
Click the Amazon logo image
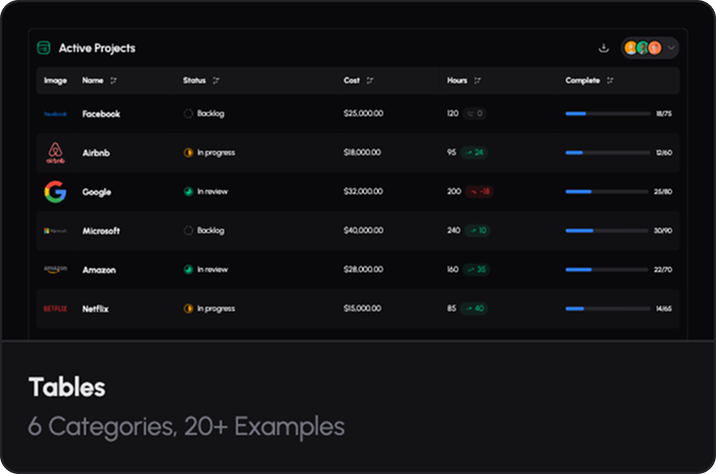click(55, 270)
